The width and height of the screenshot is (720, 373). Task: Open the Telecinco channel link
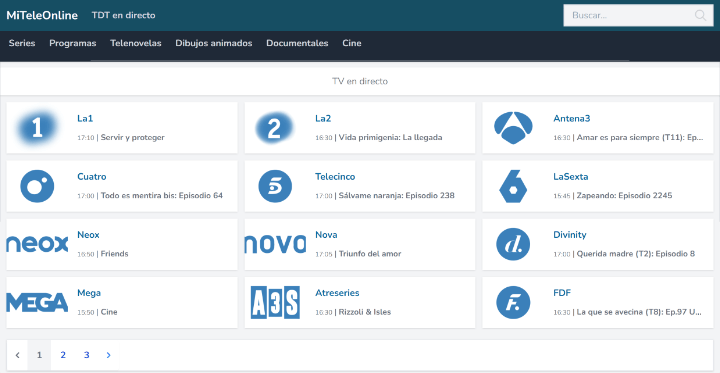tap(335, 177)
